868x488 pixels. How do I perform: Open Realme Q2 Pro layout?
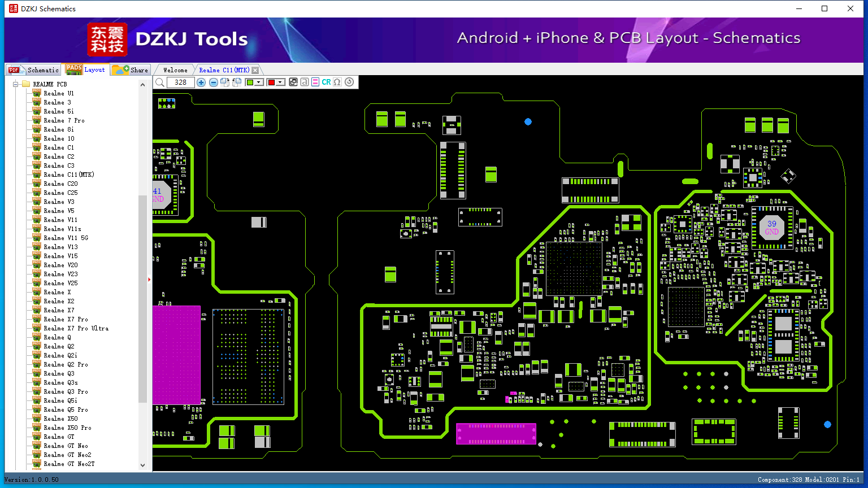66,364
